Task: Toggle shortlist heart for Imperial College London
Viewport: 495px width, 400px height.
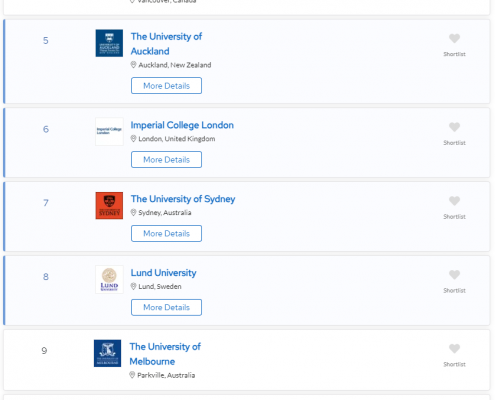Action: coord(454,127)
